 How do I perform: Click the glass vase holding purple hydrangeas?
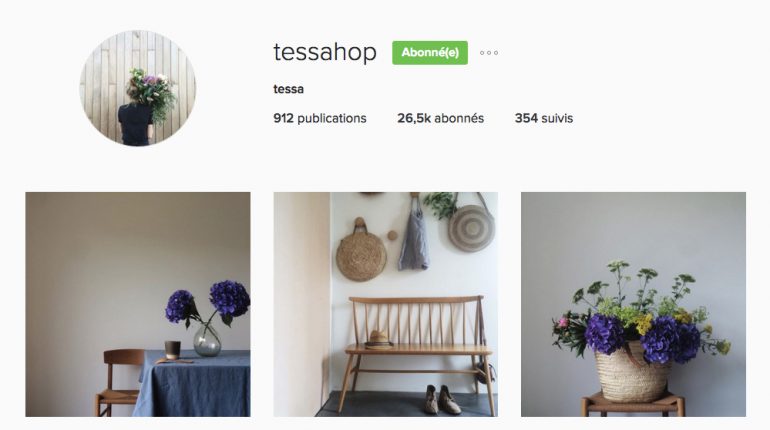[207, 340]
